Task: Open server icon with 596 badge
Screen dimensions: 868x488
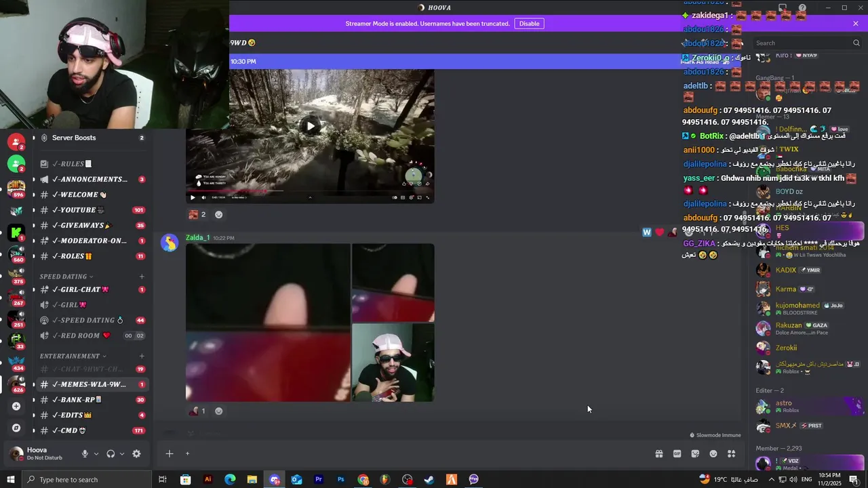Action: pyautogui.click(x=16, y=188)
